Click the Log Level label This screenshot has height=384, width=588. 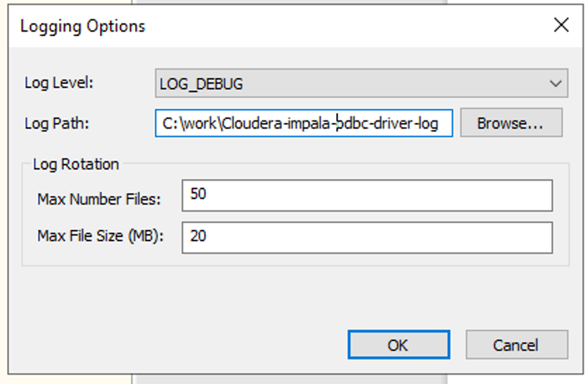pos(58,83)
